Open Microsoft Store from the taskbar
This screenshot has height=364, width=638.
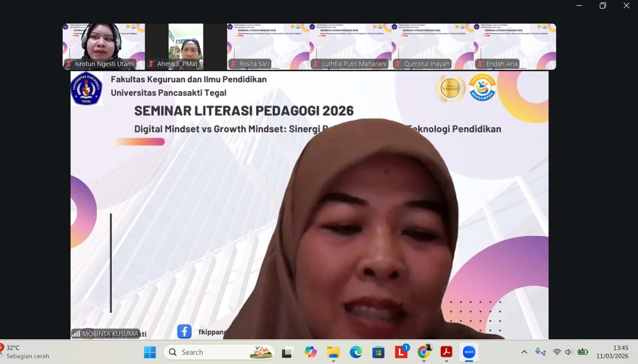click(x=378, y=352)
